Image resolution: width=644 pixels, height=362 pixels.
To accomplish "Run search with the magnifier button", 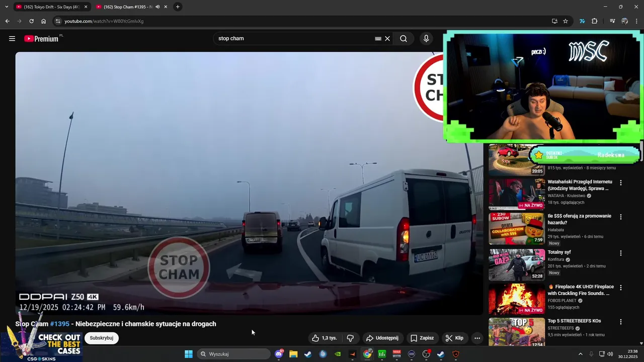I will pos(404,39).
